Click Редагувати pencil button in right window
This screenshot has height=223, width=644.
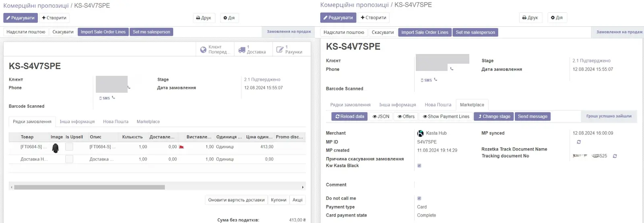point(338,17)
